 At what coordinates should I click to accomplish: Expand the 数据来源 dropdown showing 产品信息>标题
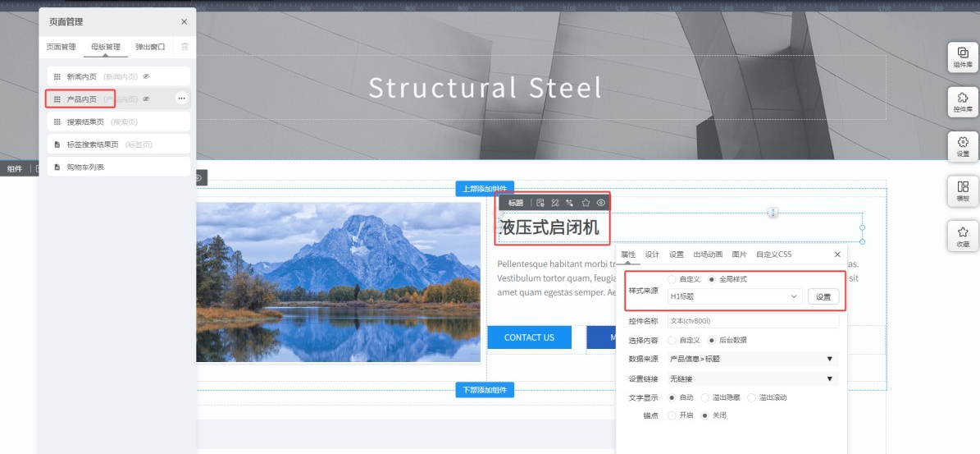752,359
